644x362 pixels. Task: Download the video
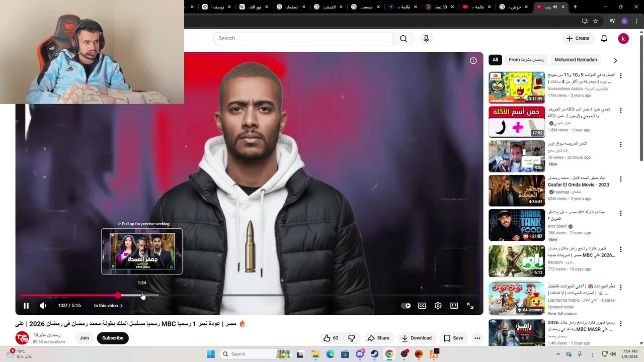point(417,338)
